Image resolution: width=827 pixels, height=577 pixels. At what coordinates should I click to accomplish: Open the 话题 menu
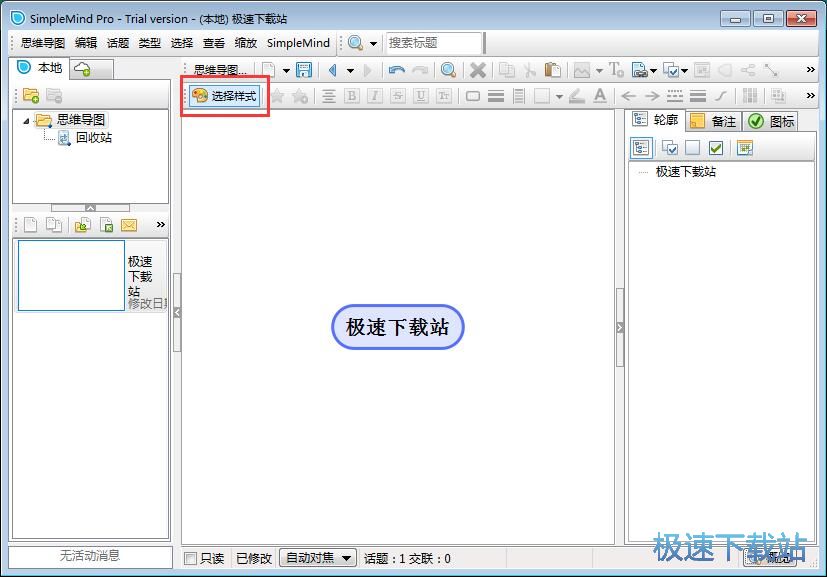[118, 43]
